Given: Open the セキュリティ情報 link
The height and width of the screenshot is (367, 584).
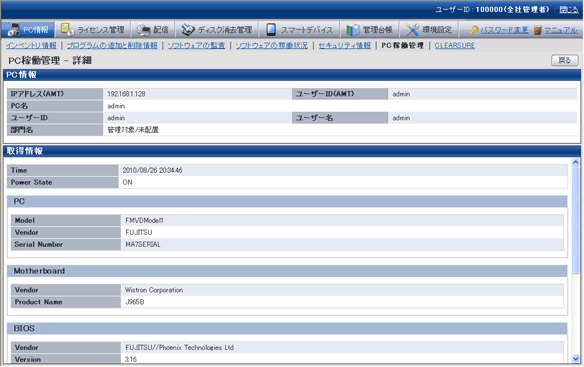Looking at the screenshot, I should click(345, 45).
